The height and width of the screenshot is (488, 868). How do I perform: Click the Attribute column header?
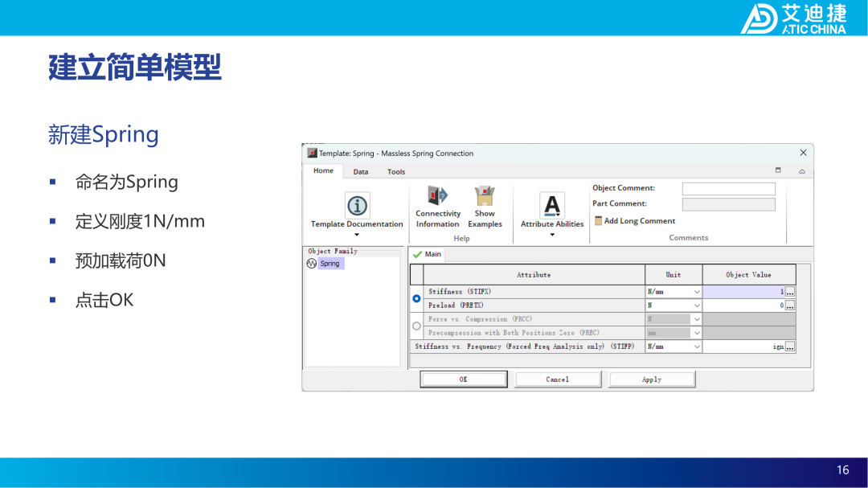534,275
